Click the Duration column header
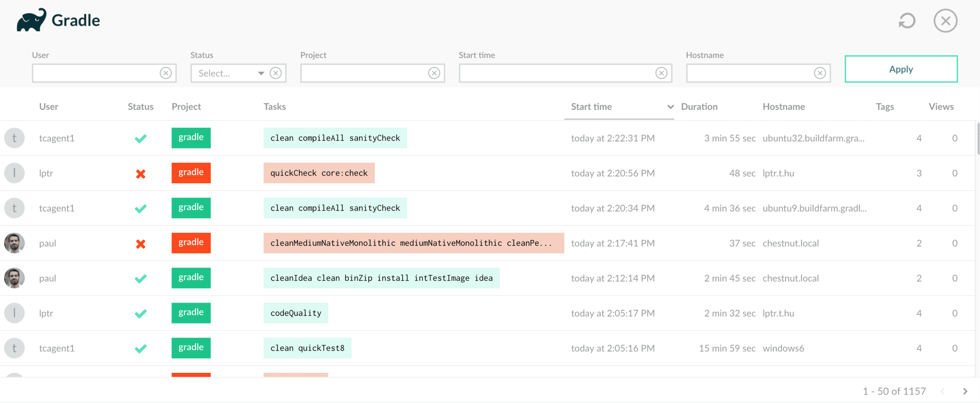This screenshot has height=403, width=980. tap(699, 107)
